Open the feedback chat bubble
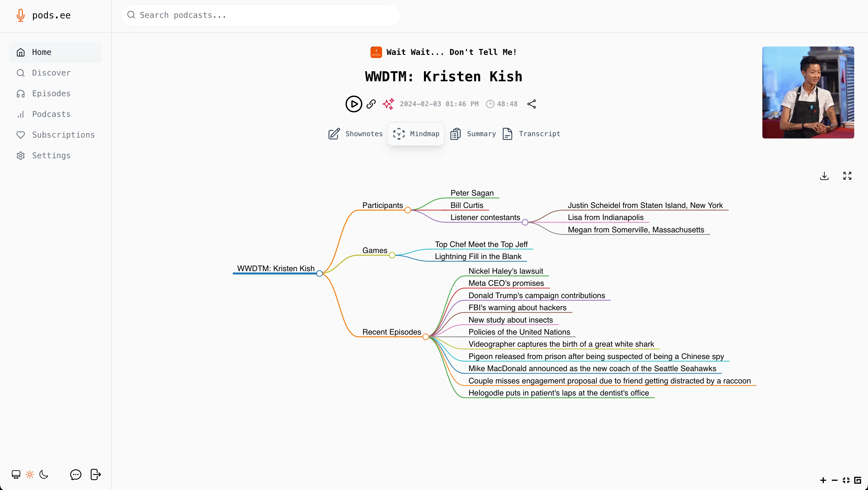868x490 pixels. pyautogui.click(x=75, y=474)
